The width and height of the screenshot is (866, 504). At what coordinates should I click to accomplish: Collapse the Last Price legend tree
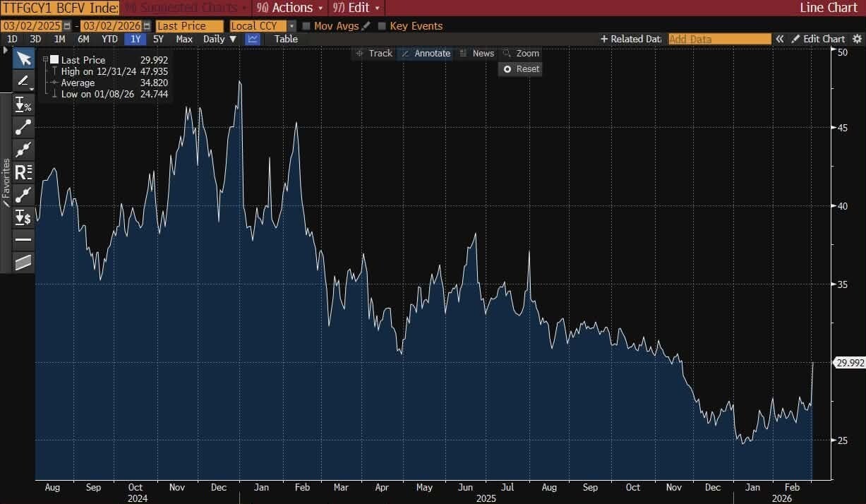pos(46,60)
